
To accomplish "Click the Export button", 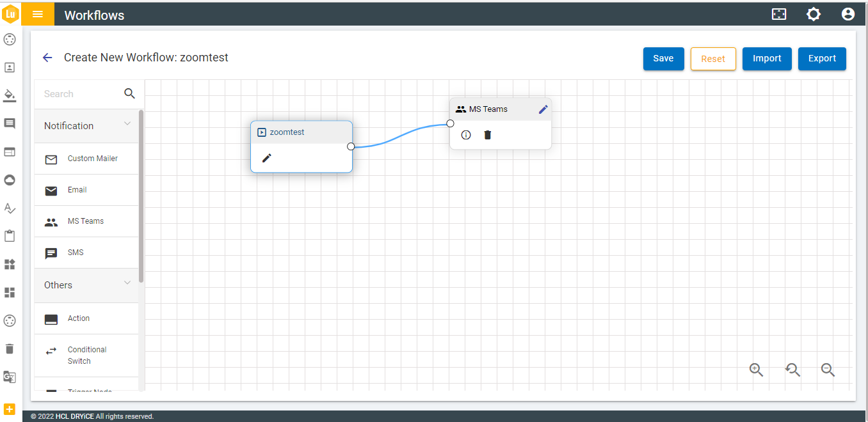I will click(822, 59).
